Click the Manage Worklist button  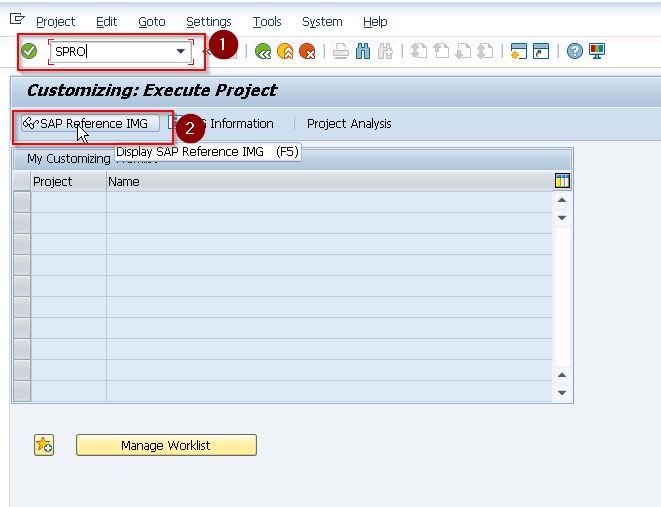pyautogui.click(x=166, y=445)
